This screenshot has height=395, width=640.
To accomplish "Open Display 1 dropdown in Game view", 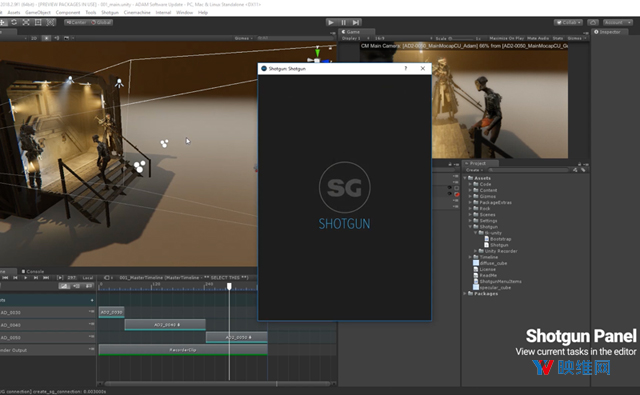I will click(x=355, y=38).
